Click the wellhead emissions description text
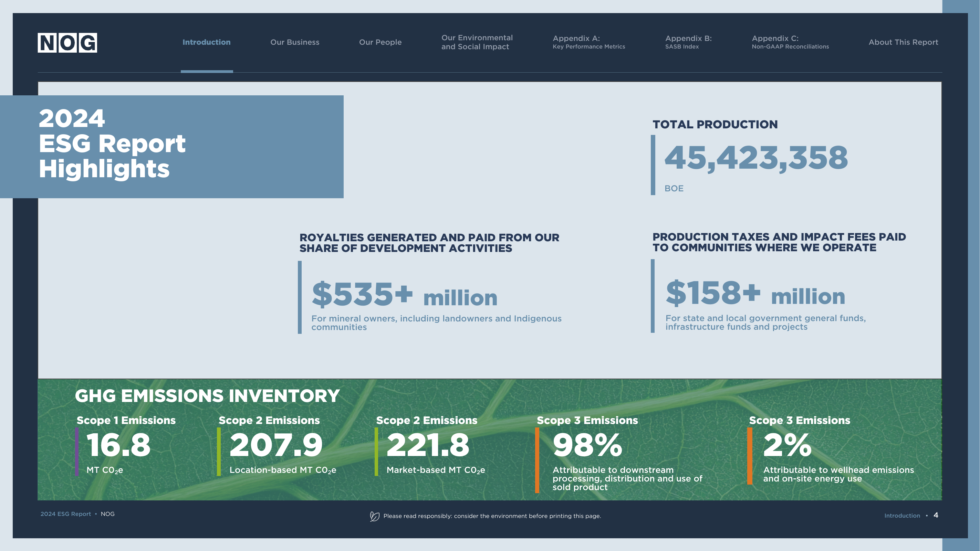 [838, 474]
